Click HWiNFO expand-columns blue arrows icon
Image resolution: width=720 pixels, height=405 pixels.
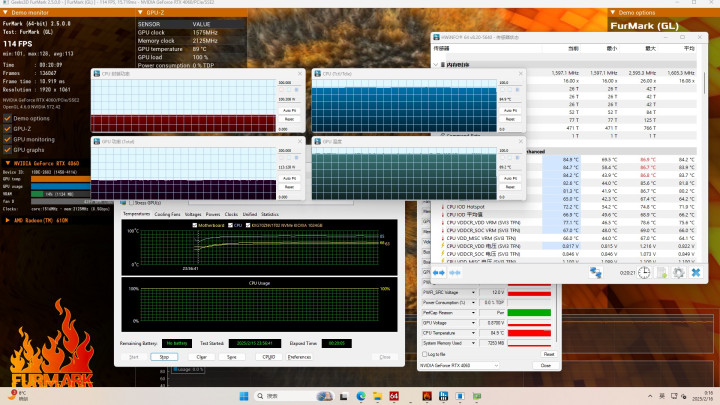[439, 273]
